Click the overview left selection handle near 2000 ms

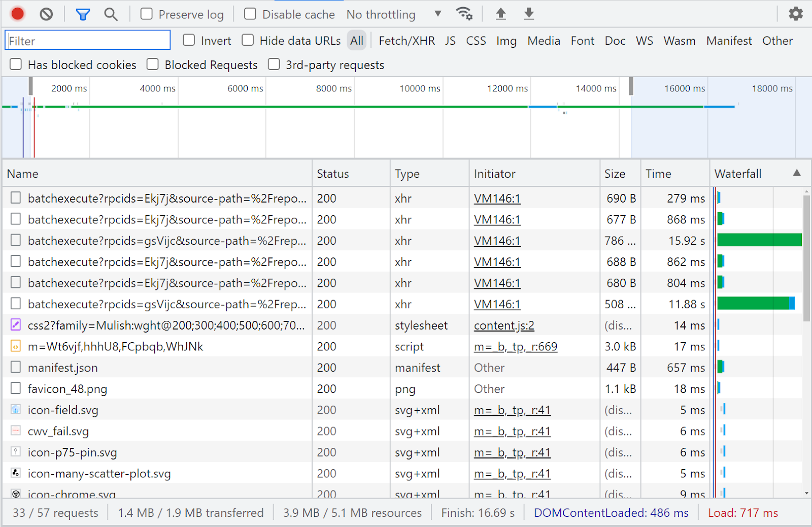click(x=30, y=86)
